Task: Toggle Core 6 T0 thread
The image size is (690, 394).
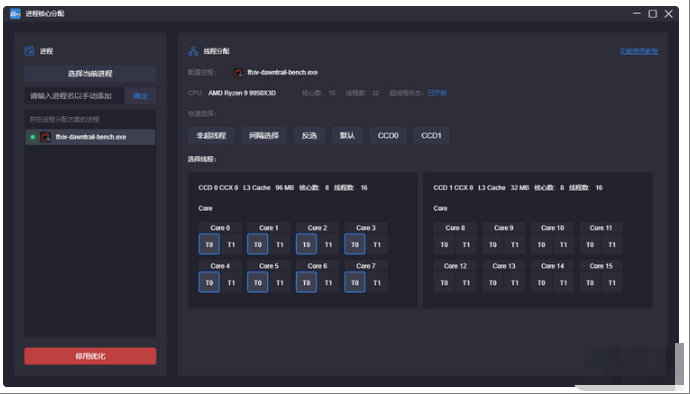Action: coord(306,283)
